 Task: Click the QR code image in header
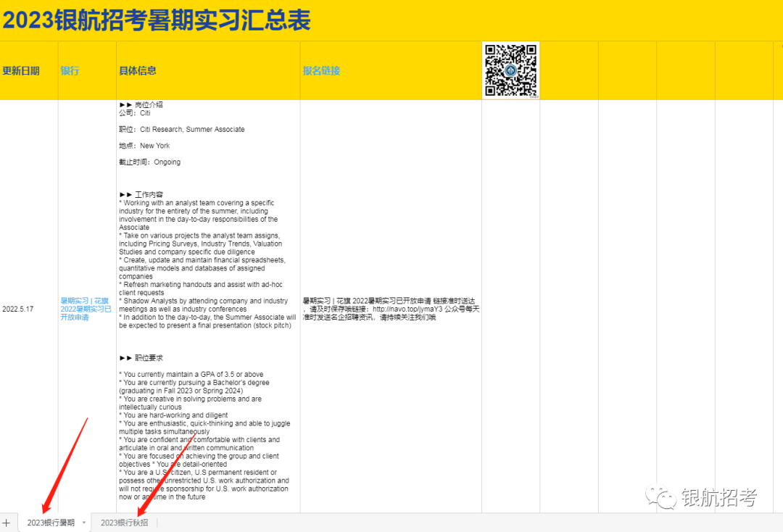pyautogui.click(x=510, y=70)
